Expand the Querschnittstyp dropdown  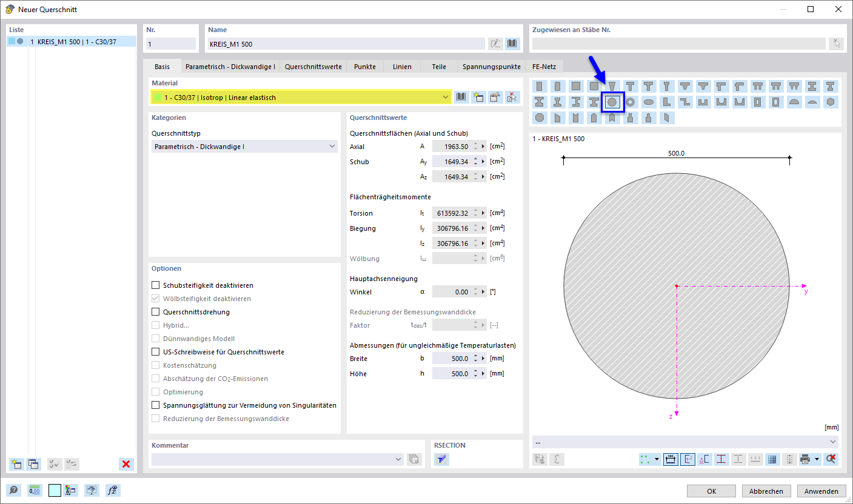[244, 146]
